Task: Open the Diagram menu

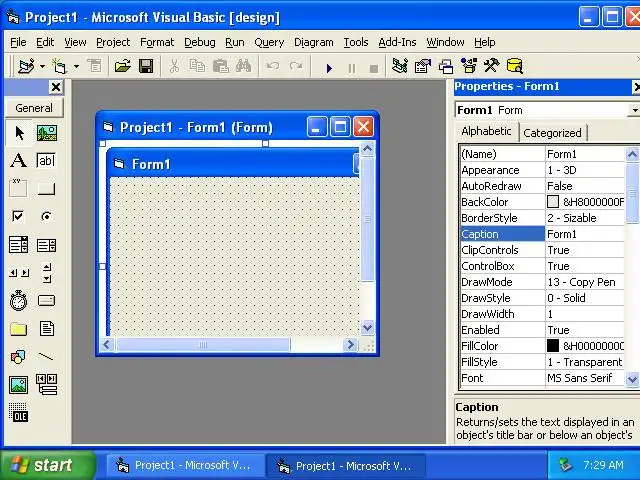Action: pyautogui.click(x=313, y=42)
